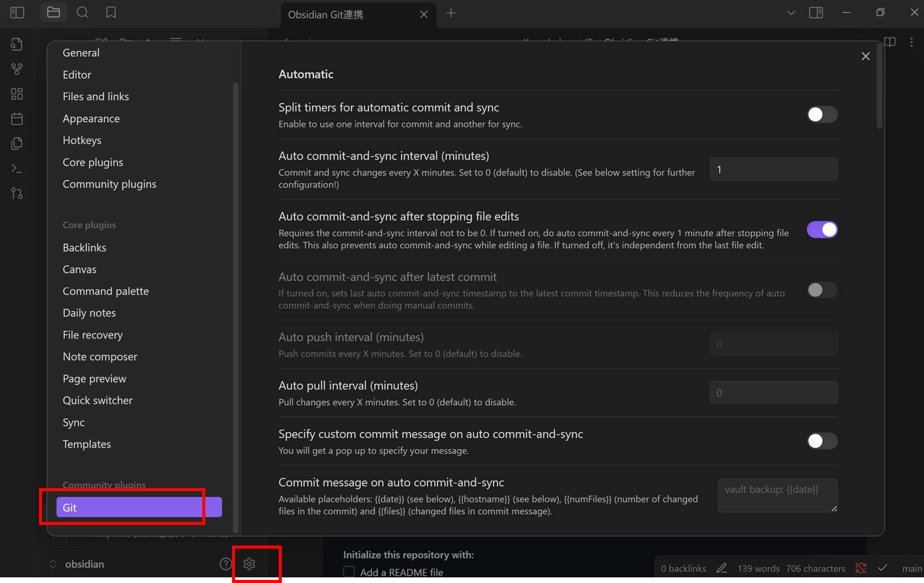The width and height of the screenshot is (924, 583).
Task: Toggle auto commit-and-sync after latest commit
Action: click(x=822, y=290)
